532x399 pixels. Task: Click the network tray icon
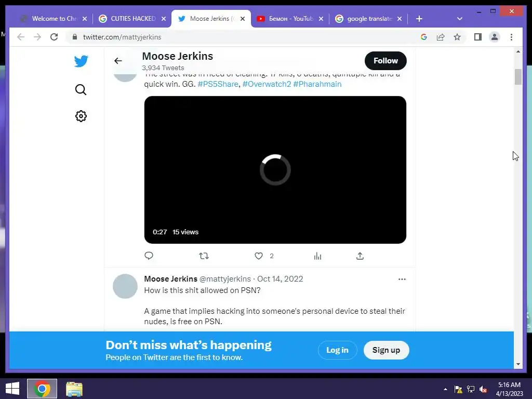point(471,389)
